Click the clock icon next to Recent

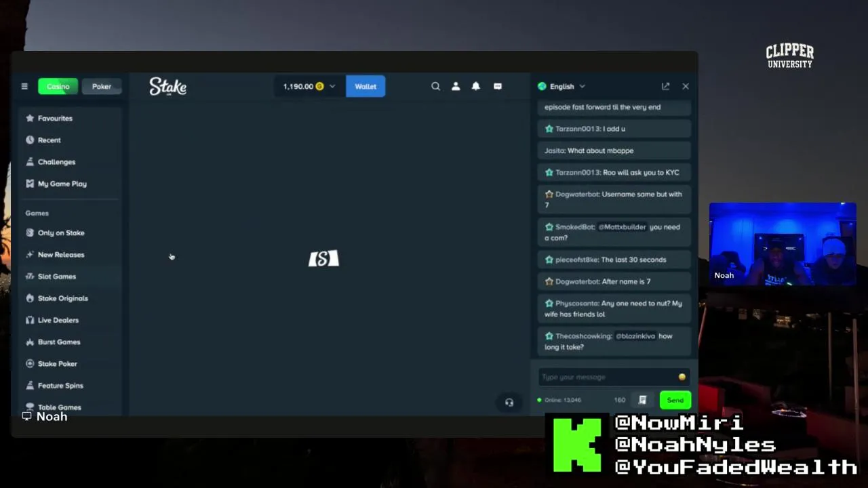click(30, 140)
